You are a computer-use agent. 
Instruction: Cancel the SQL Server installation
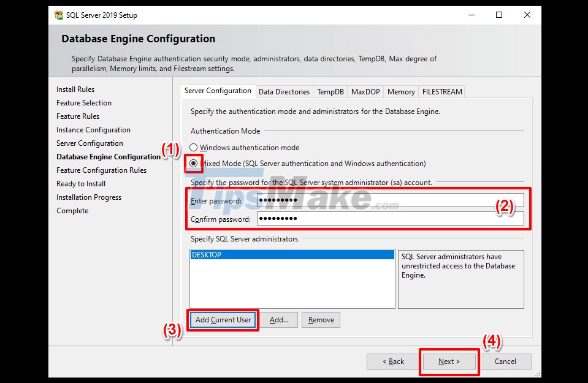506,361
